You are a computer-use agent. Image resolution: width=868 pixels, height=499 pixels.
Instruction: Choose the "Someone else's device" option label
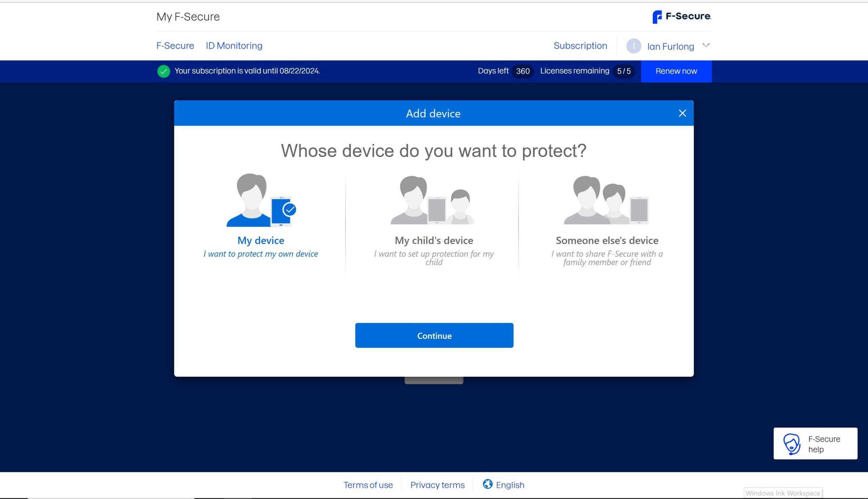pyautogui.click(x=607, y=241)
